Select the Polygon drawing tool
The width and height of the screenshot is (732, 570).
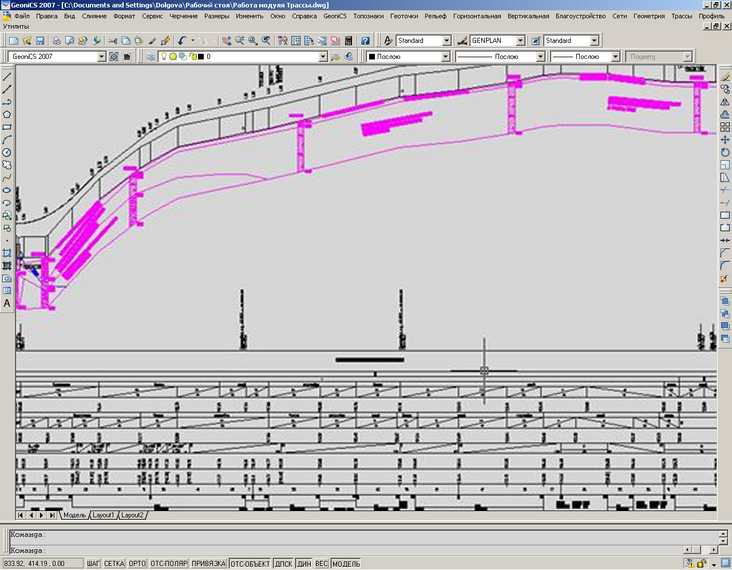pyautogui.click(x=7, y=114)
